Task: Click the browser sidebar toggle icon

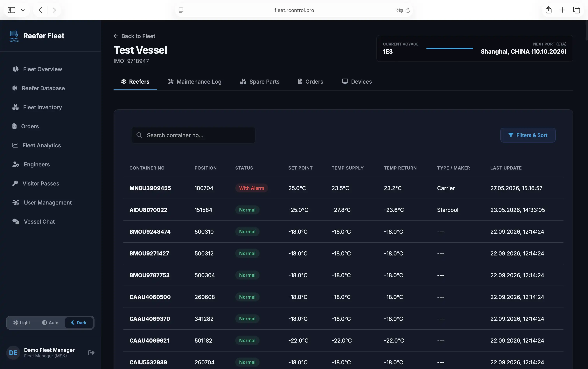Action: pos(11,10)
